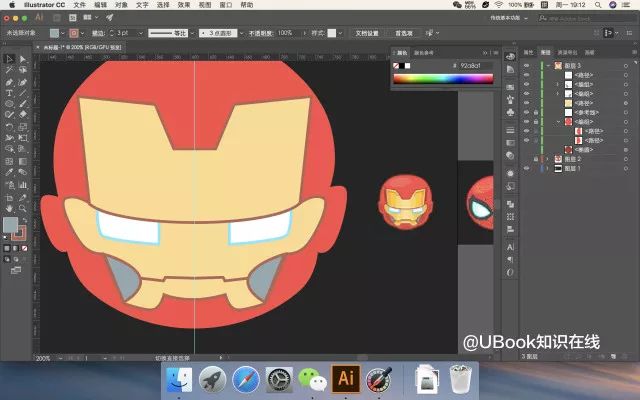Image resolution: width=640 pixels, height=400 pixels.
Task: Select the Eraser tool
Action: (x=22, y=115)
